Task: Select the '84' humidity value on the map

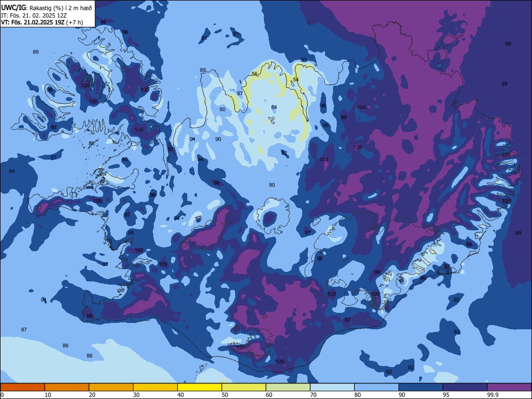Action: [x=274, y=107]
